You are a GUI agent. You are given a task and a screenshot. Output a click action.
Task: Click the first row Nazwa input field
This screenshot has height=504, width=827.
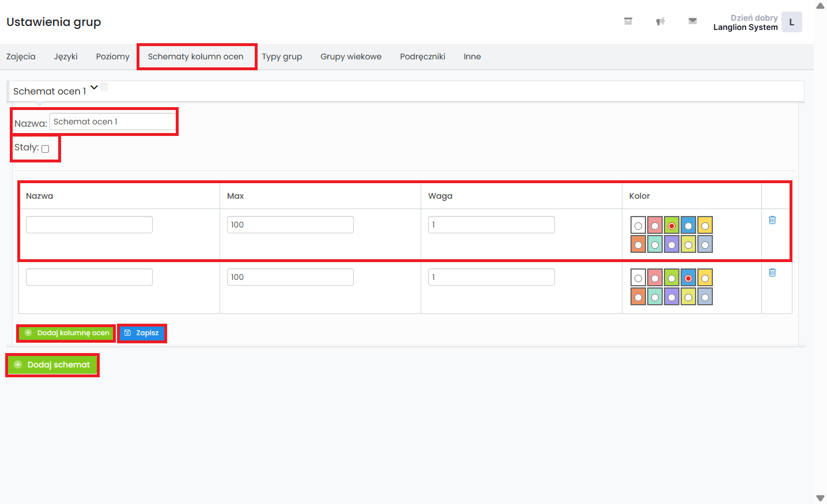click(x=89, y=225)
